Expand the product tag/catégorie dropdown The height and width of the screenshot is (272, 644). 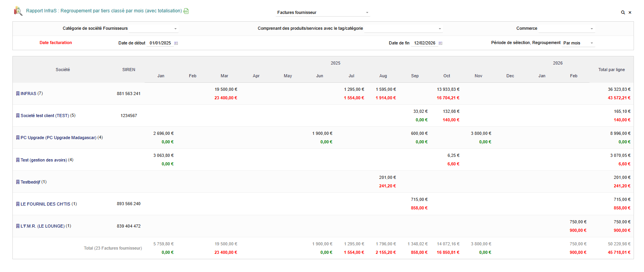(403, 29)
